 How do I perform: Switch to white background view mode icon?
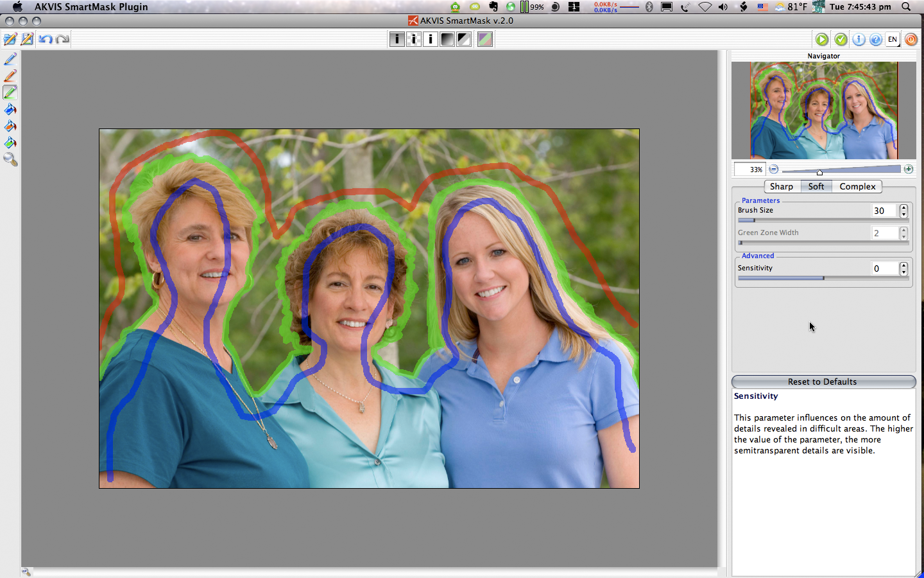[431, 39]
